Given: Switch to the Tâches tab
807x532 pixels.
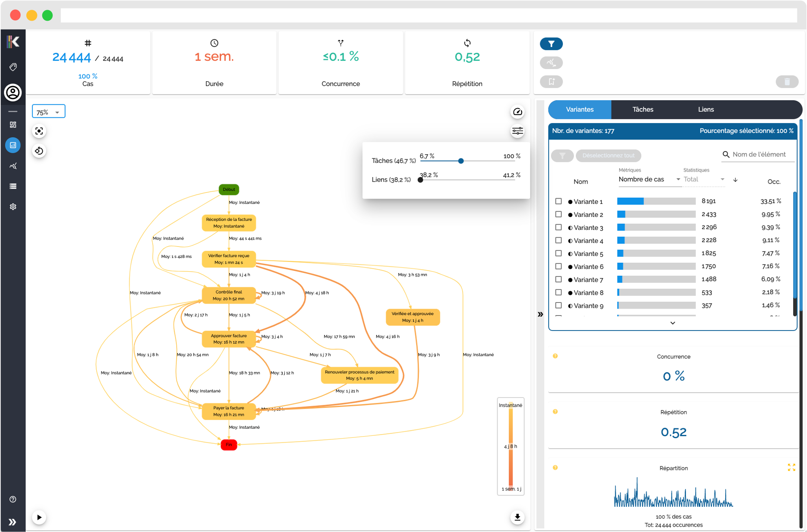Looking at the screenshot, I should click(x=643, y=109).
